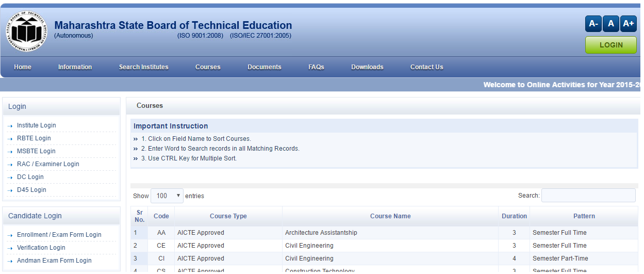The image size is (644, 274).
Task: Open the Andman Exam Form Login link
Action: pos(54,261)
